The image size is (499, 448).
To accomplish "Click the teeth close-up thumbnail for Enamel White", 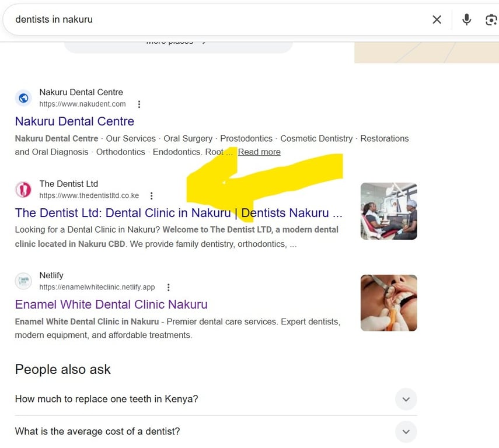I will (389, 303).
